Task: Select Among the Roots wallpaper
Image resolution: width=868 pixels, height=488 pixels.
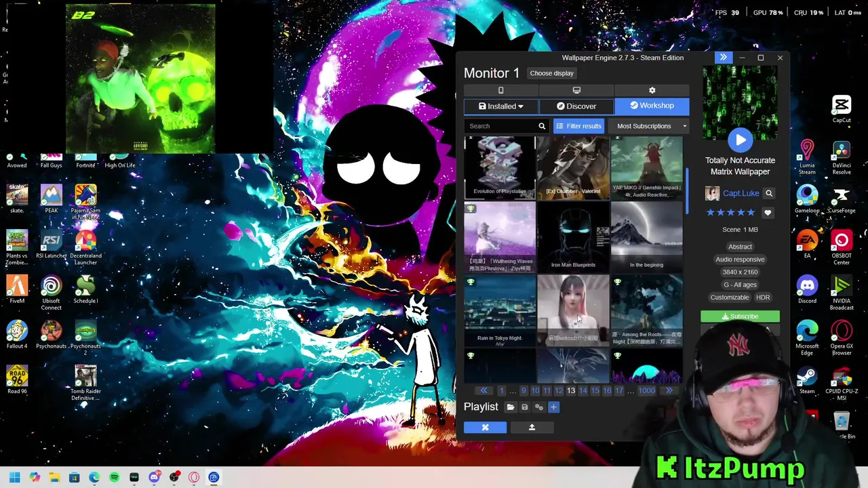Action: click(x=646, y=311)
